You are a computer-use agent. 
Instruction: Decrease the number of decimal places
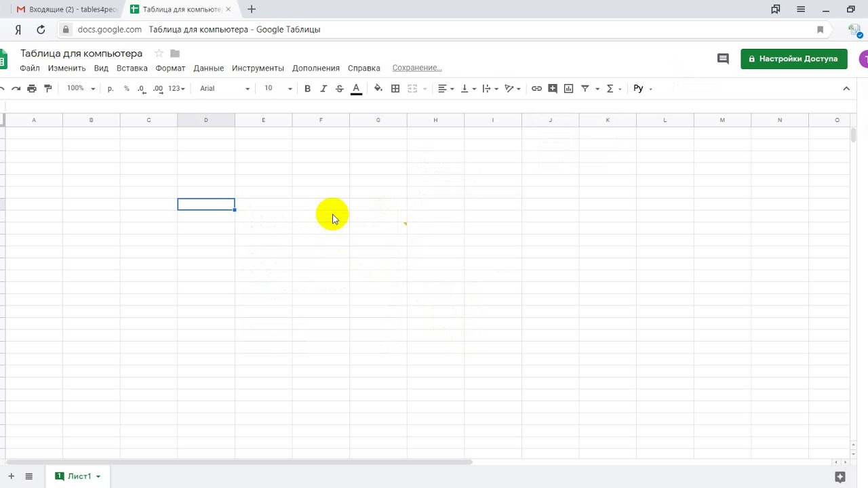(141, 88)
